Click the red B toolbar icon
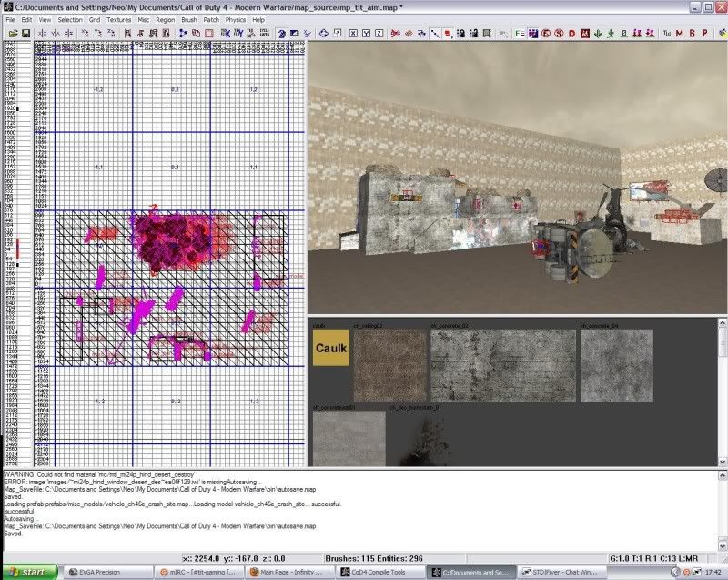This screenshot has width=728, height=580. (x=692, y=34)
